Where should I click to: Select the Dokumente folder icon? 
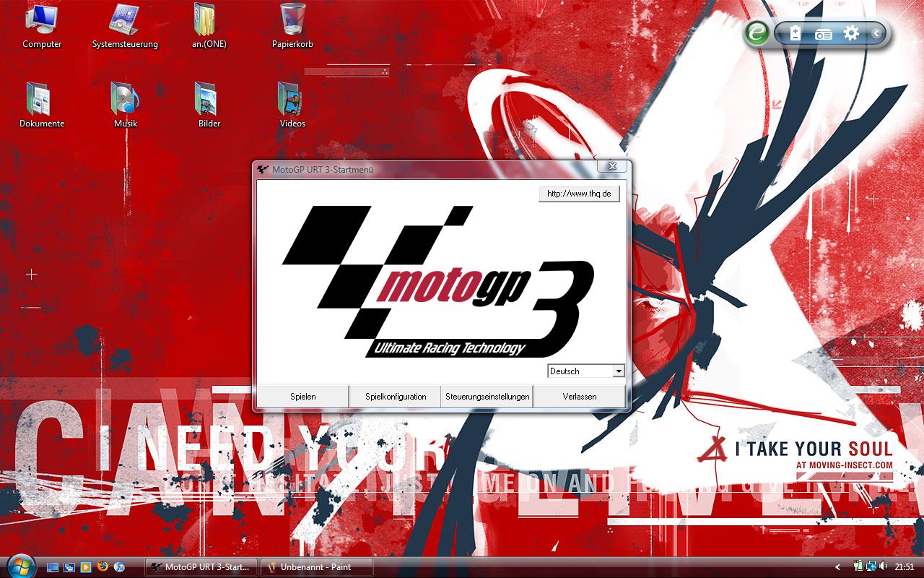[41, 105]
